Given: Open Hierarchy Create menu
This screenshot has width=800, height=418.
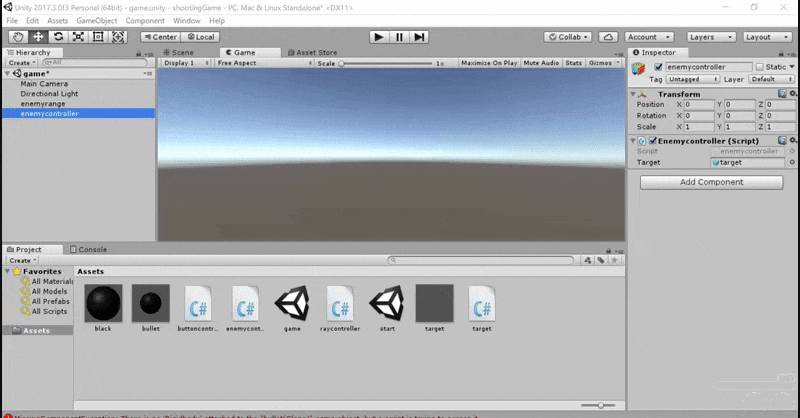Looking at the screenshot, I should tap(22, 63).
